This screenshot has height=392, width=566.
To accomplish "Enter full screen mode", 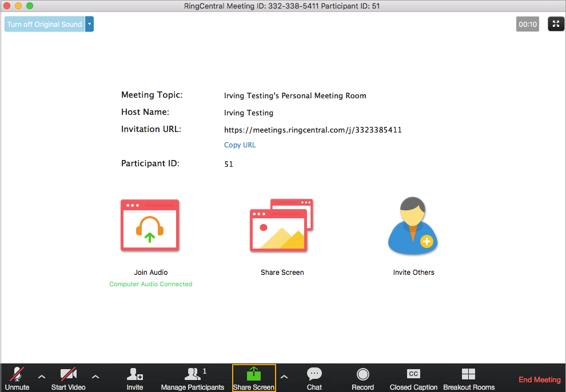I will 556,24.
